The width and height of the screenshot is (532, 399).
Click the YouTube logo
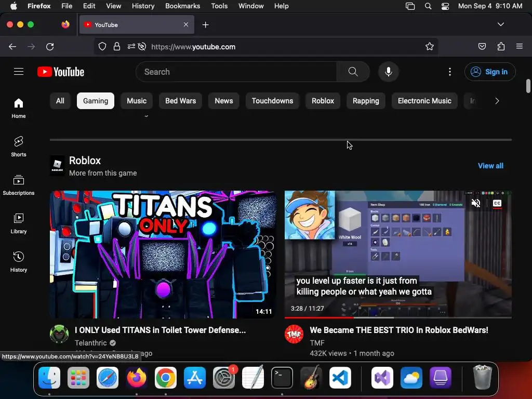tap(61, 72)
